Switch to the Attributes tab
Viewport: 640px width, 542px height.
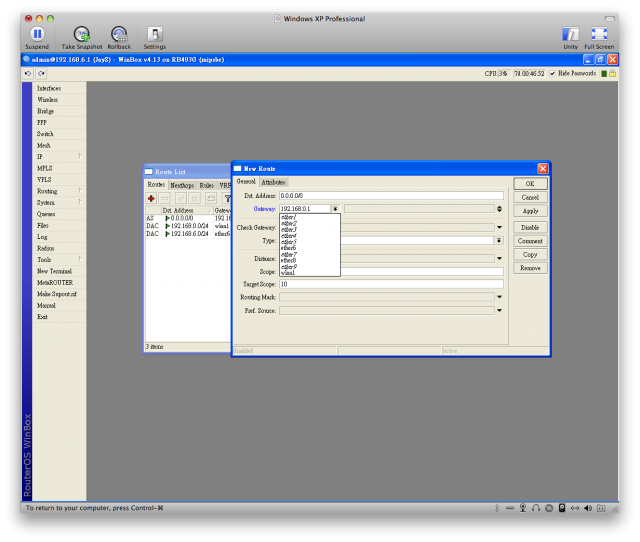click(273, 182)
